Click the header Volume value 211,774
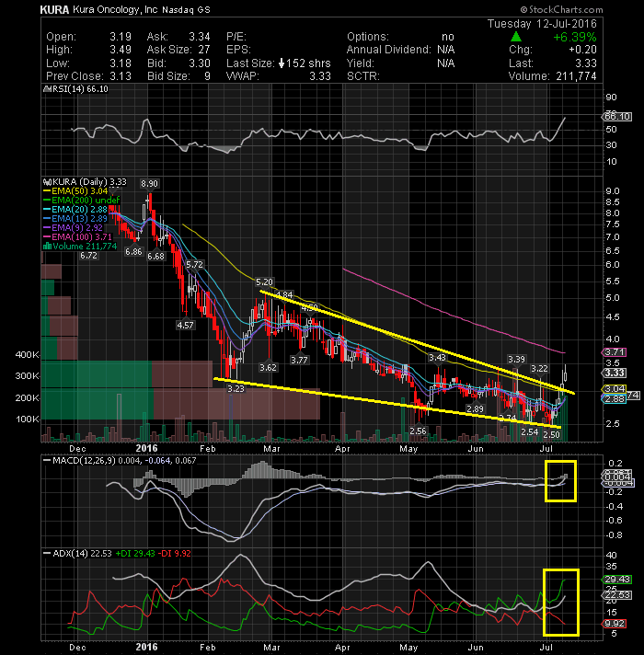The width and height of the screenshot is (644, 655). click(x=576, y=76)
